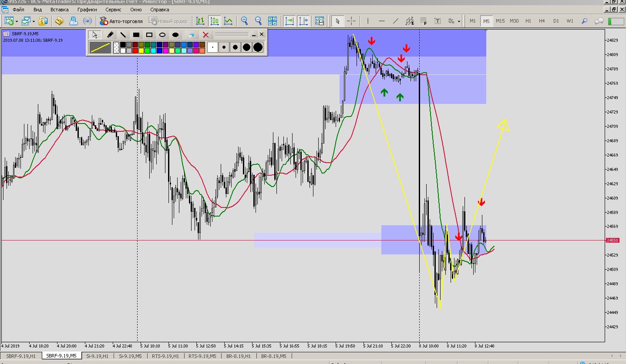Switch to D1 timeframe
The width and height of the screenshot is (626, 364).
point(556,21)
